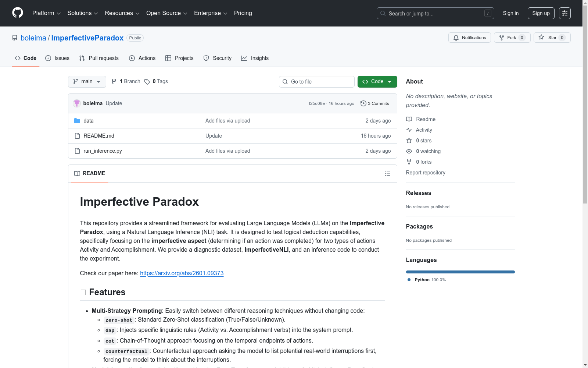Expand the Enterprise menu
Viewport: 588px width, 368px height.
point(211,13)
